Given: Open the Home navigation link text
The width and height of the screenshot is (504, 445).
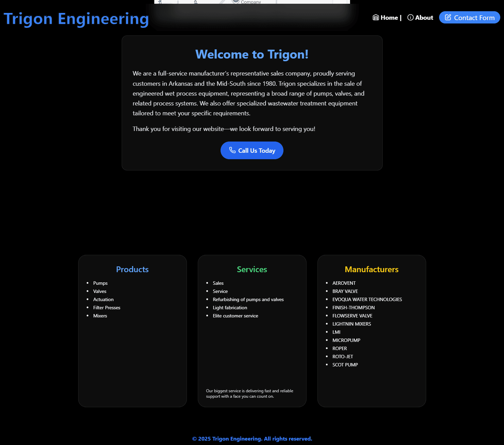Looking at the screenshot, I should 389,18.
